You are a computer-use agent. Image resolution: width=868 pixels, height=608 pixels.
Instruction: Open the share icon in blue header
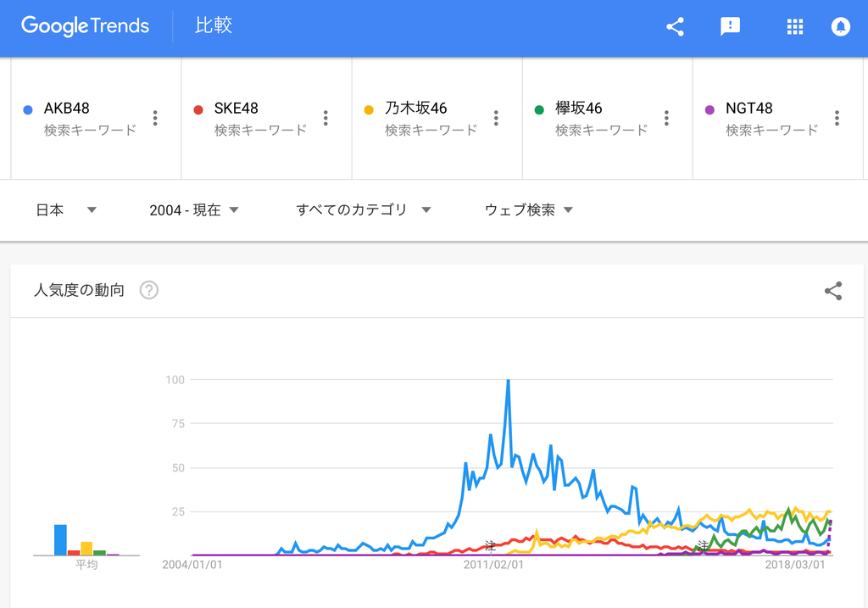tap(675, 26)
